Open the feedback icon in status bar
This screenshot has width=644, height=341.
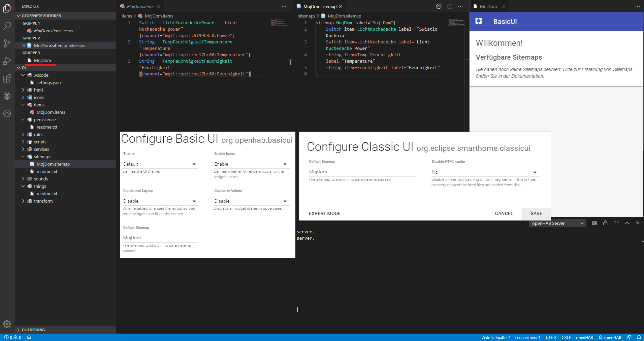pos(629,337)
